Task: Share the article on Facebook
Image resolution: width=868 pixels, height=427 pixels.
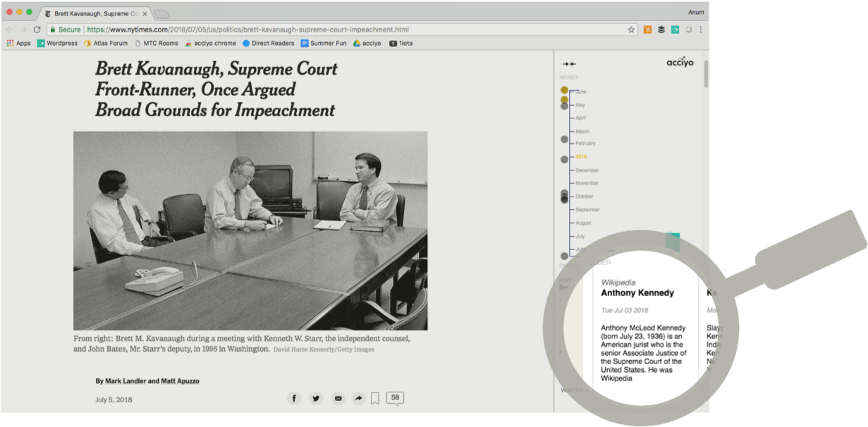Action: click(x=294, y=399)
